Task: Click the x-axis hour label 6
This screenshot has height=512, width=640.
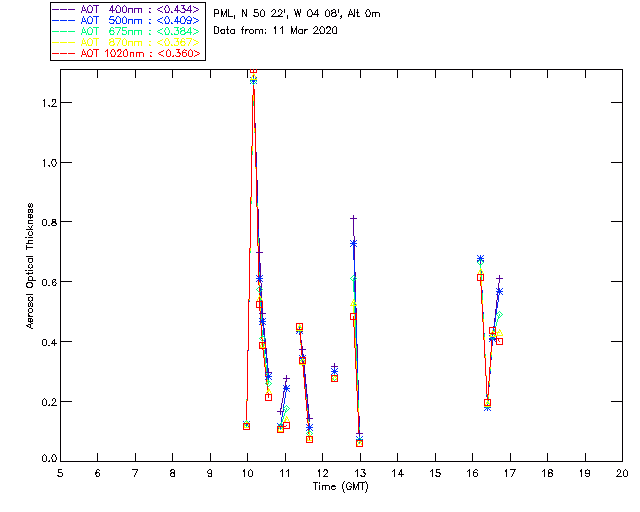Action: 98,473
